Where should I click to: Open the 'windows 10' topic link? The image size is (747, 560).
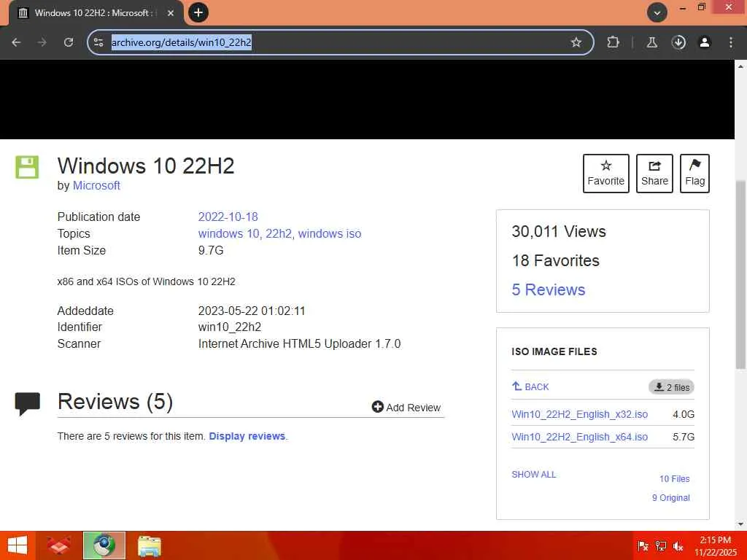coord(228,233)
